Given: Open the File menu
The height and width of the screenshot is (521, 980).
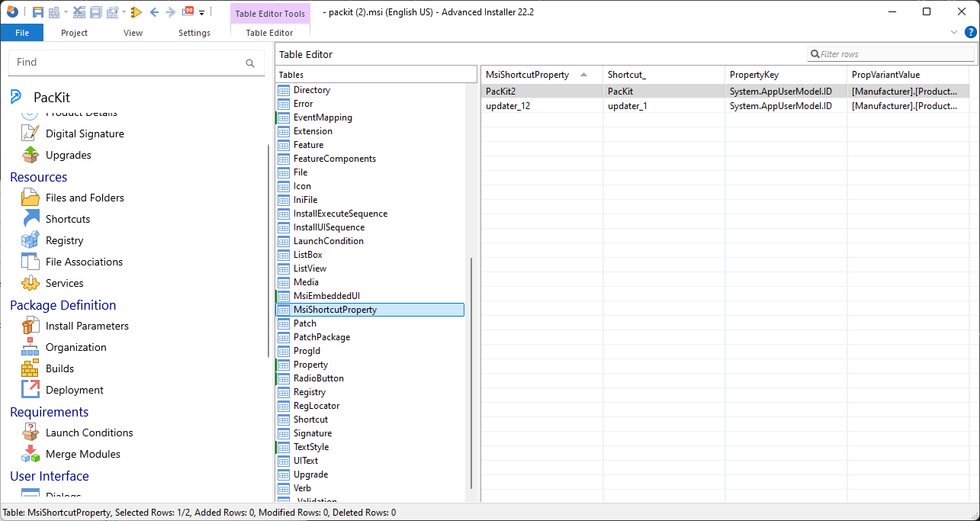Looking at the screenshot, I should point(22,32).
